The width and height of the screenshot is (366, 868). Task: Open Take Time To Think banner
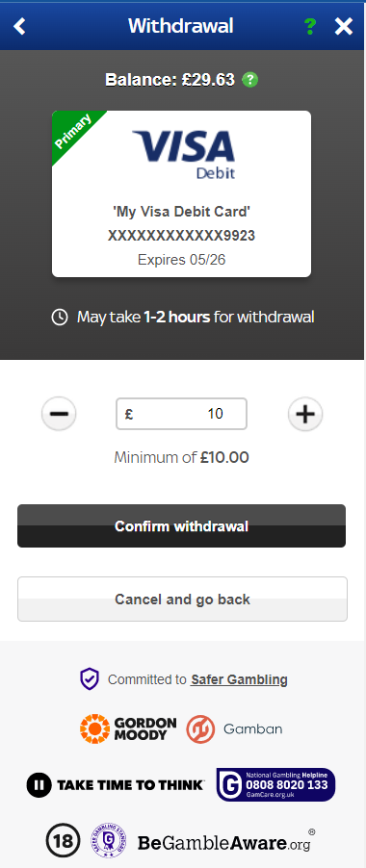pos(116,785)
